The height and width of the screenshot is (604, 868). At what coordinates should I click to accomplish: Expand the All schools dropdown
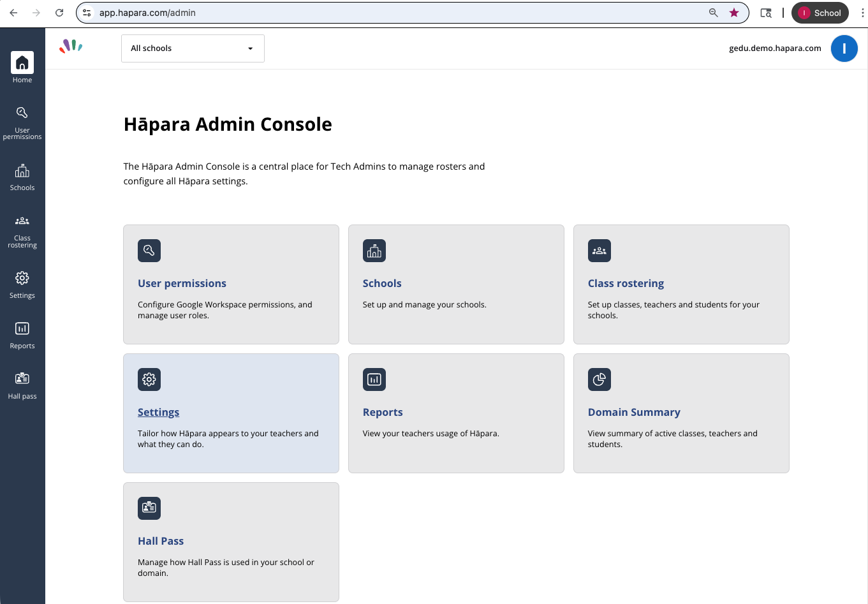tap(193, 48)
